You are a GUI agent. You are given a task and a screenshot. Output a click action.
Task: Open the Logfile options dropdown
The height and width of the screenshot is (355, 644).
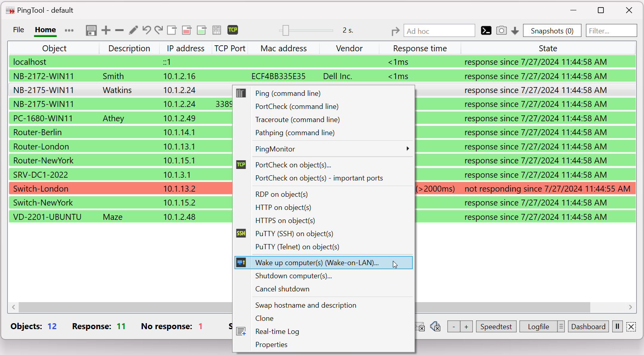pyautogui.click(x=561, y=327)
